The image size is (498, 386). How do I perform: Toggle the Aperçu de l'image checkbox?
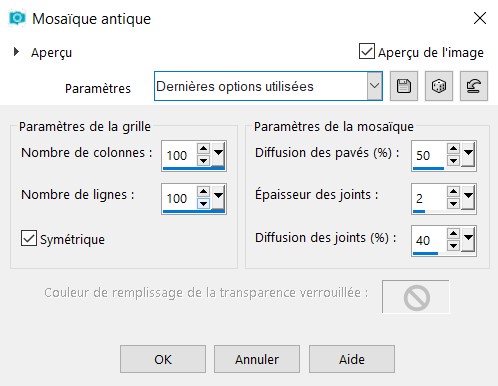[x=367, y=51]
